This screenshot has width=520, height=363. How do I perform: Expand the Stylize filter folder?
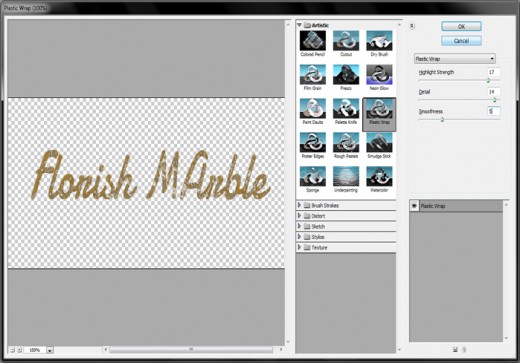click(x=299, y=237)
